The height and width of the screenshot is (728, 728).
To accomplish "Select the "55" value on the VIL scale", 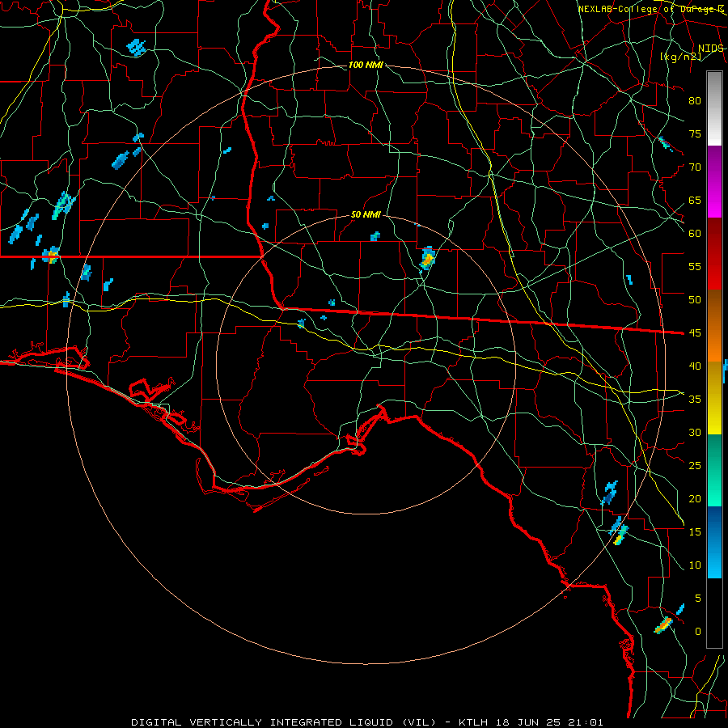I will click(695, 266).
